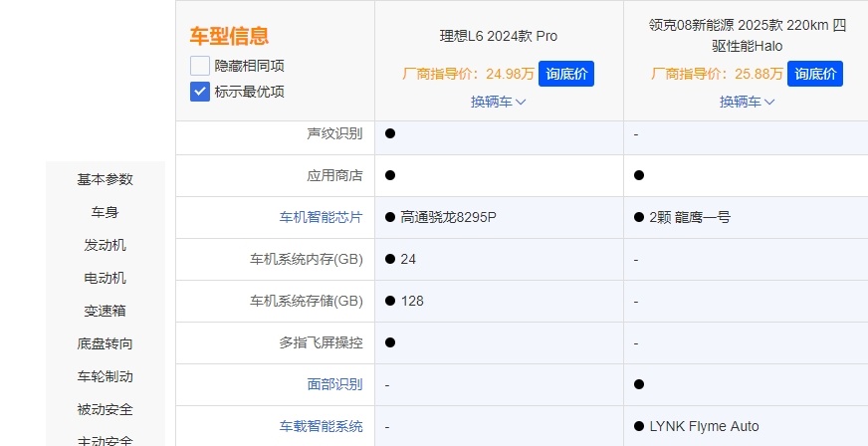Jump to 底盘转向 section in sidebar
Viewport: 868px width, 446px height.
pyautogui.click(x=106, y=343)
